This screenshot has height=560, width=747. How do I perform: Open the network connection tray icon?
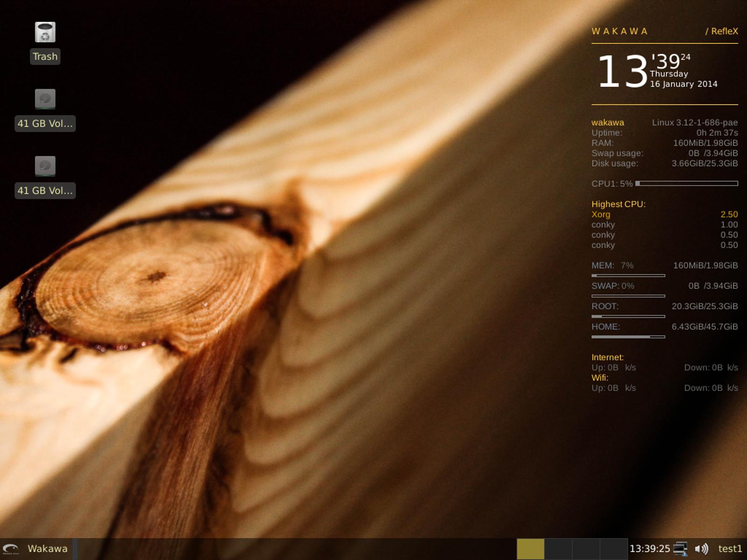(681, 549)
